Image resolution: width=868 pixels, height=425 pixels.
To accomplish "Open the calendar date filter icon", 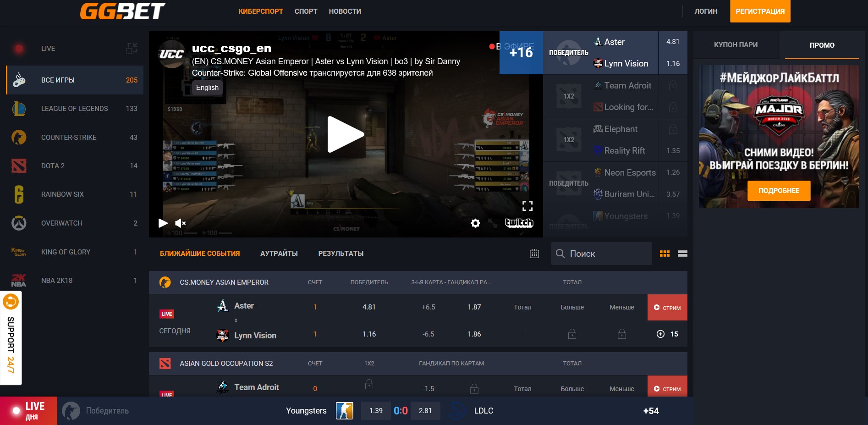I will (534, 254).
